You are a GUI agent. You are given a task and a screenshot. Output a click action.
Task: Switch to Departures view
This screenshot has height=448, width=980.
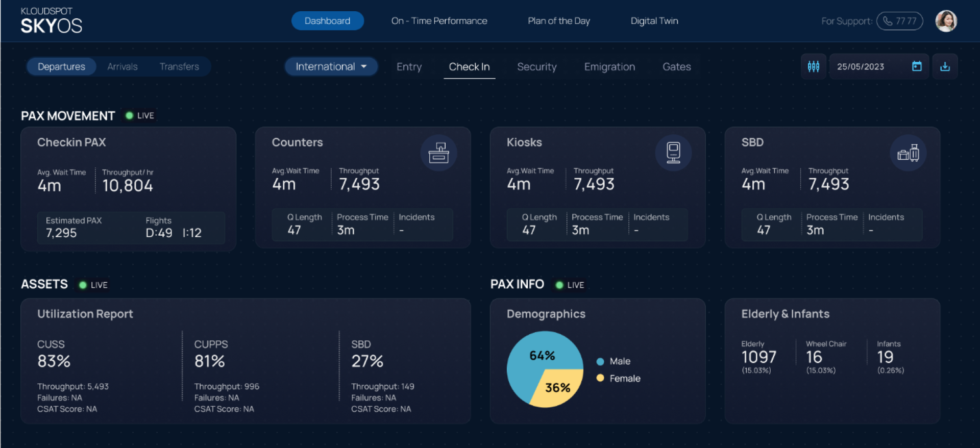61,66
